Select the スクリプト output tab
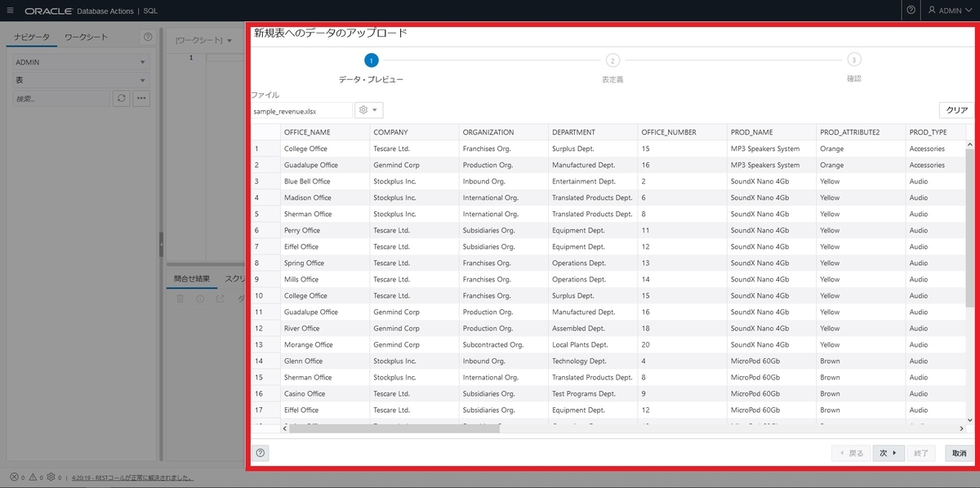Screen dimensions: 980x488 coord(234,278)
